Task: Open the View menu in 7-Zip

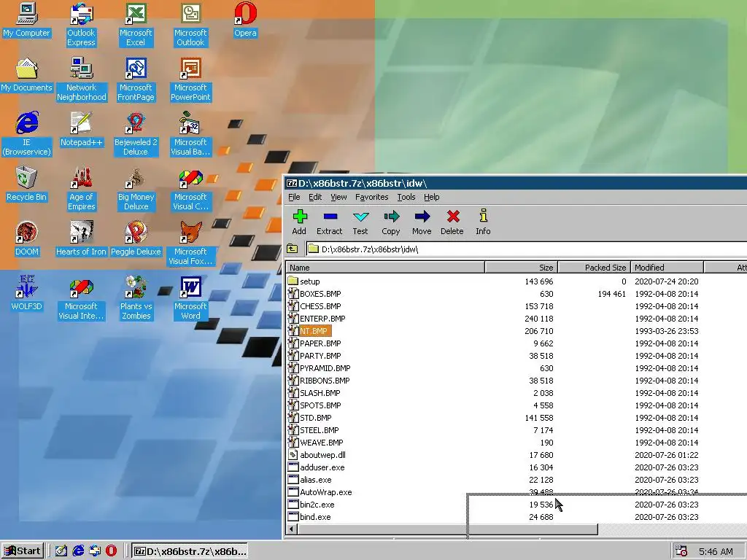Action: [x=338, y=197]
